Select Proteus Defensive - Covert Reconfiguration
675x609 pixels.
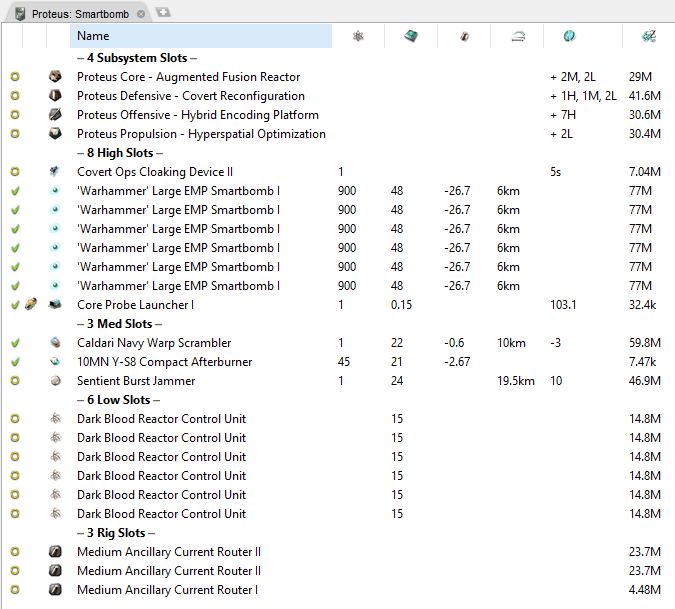click(x=191, y=96)
